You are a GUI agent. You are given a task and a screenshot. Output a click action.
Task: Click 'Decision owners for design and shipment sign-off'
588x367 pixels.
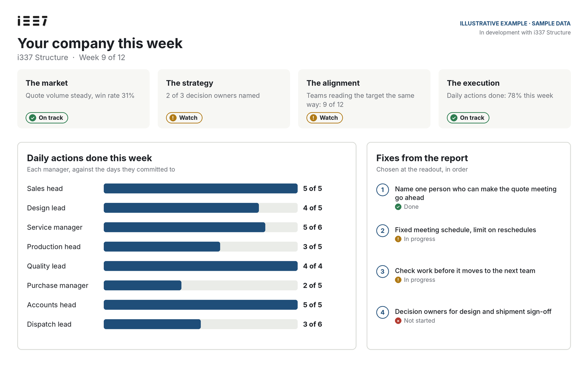pyautogui.click(x=473, y=312)
